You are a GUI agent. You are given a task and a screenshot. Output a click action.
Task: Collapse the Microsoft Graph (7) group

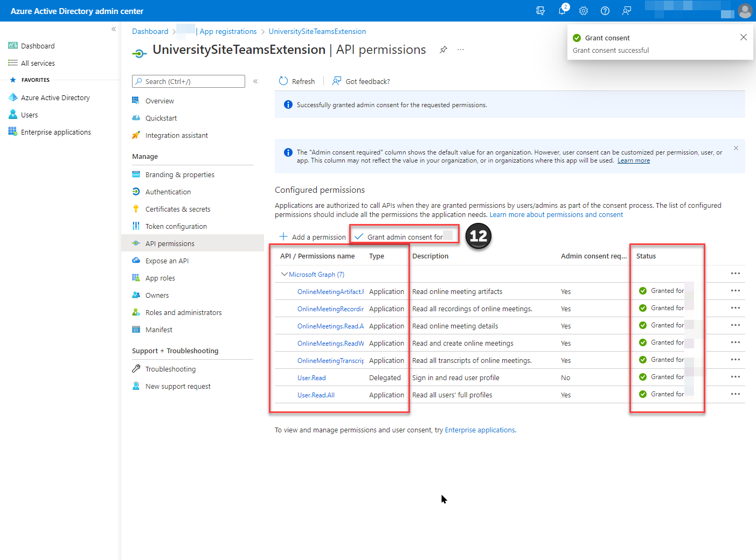pyautogui.click(x=284, y=274)
